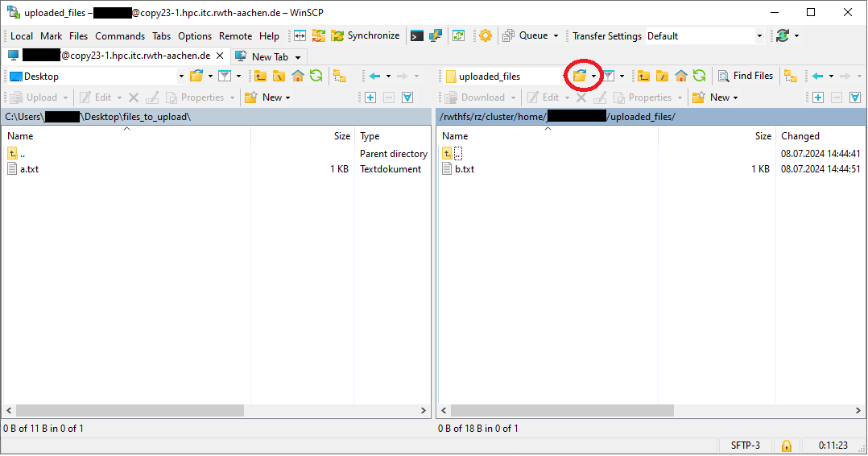Toggle the local directory tree icon
Screen dimensions: 868x456
340,77
